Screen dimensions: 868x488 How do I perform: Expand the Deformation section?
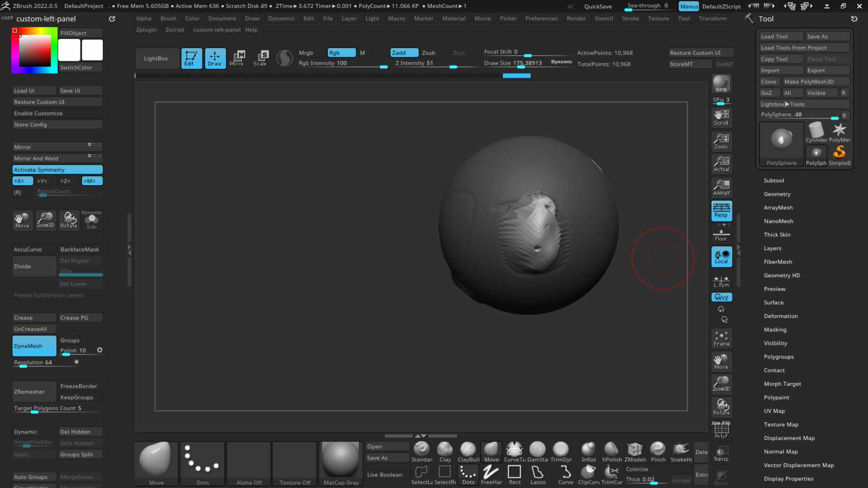pyautogui.click(x=781, y=316)
